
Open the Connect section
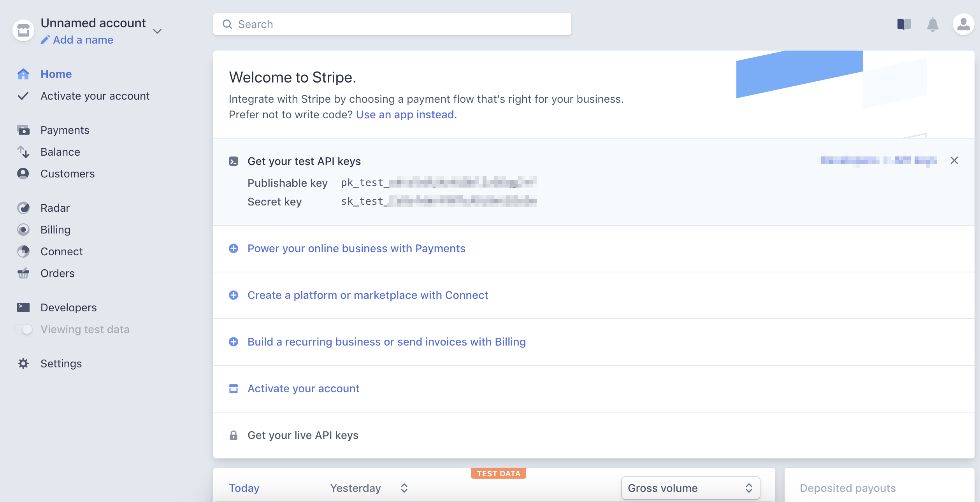(x=61, y=251)
